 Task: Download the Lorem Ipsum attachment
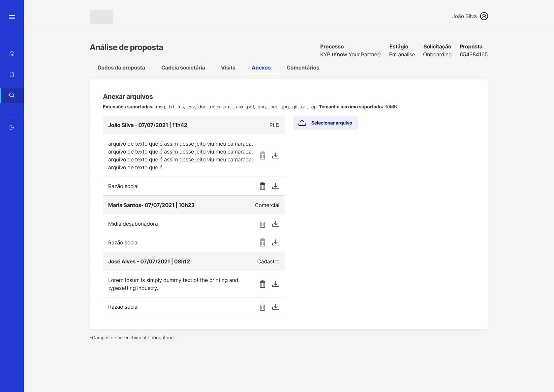tap(276, 284)
